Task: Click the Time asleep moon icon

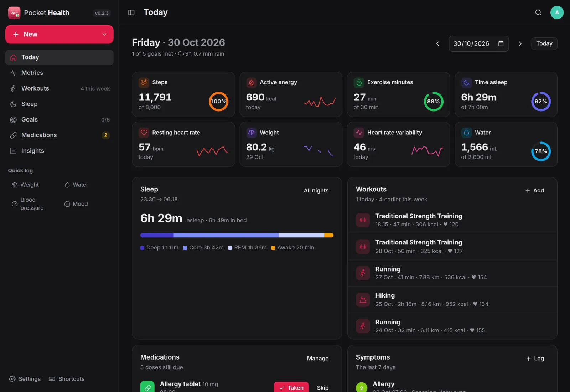Action: click(467, 82)
